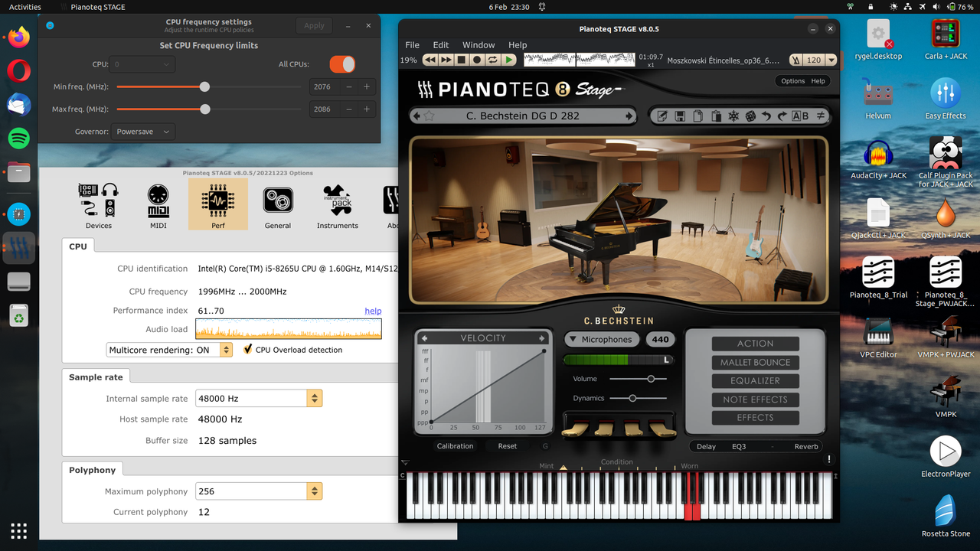Click the freeze parameters snowflake icon

[x=733, y=116]
